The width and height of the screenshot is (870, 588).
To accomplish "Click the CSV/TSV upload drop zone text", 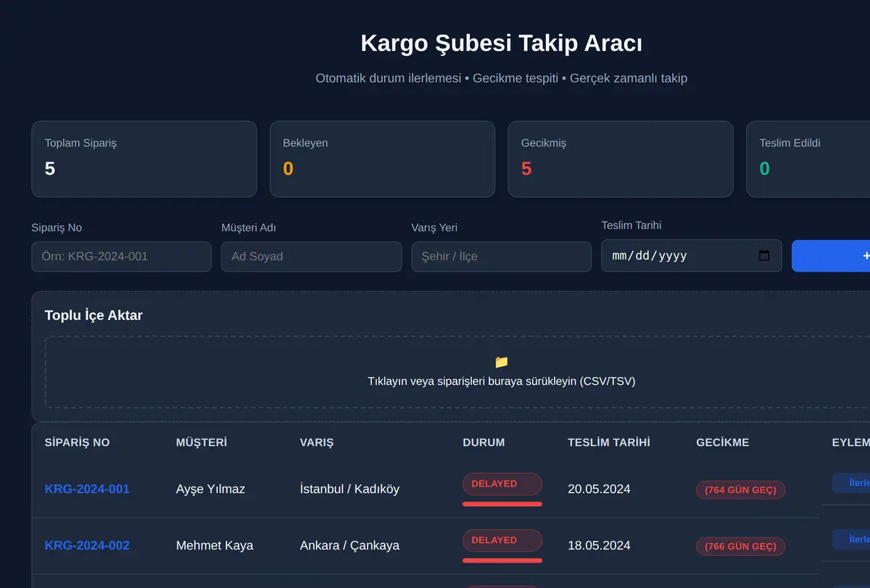I will 502,381.
